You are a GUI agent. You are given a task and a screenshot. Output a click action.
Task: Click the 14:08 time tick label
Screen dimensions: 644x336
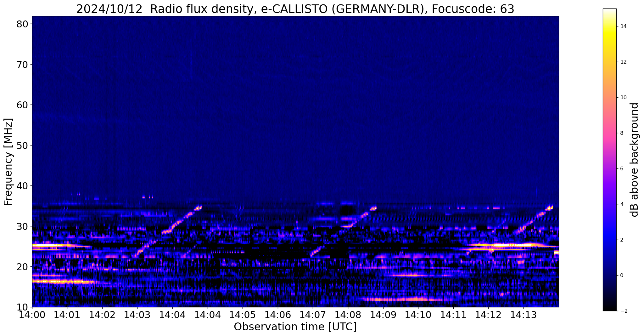tap(348, 315)
